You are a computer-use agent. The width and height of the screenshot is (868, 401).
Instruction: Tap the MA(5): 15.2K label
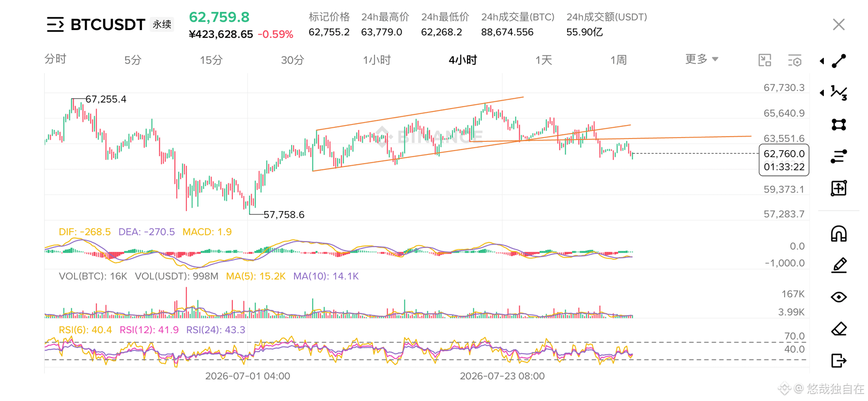pos(256,276)
